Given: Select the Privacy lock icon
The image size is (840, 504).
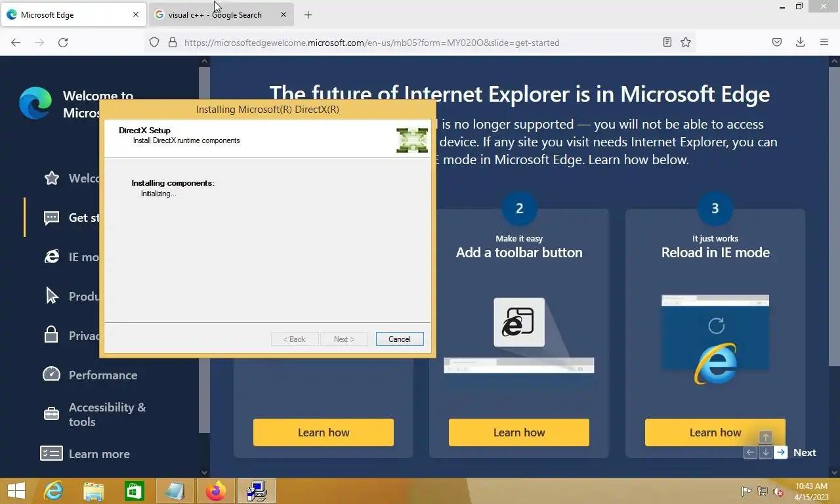Looking at the screenshot, I should point(51,335).
